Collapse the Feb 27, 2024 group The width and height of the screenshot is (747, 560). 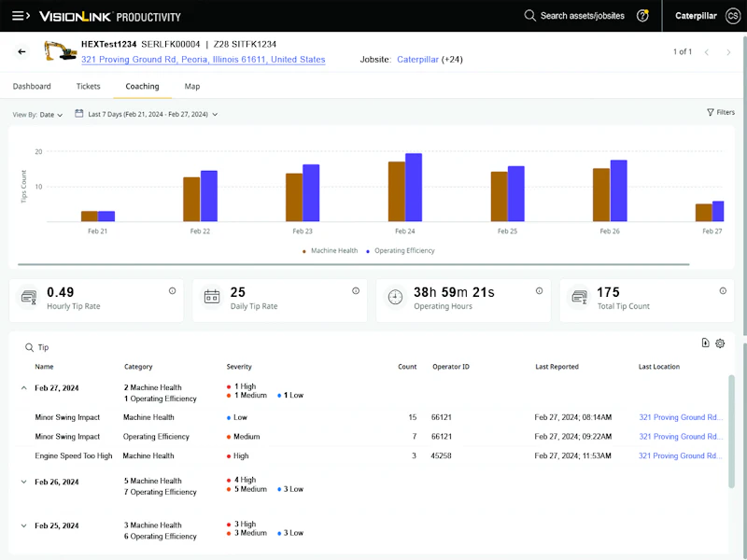tap(24, 387)
